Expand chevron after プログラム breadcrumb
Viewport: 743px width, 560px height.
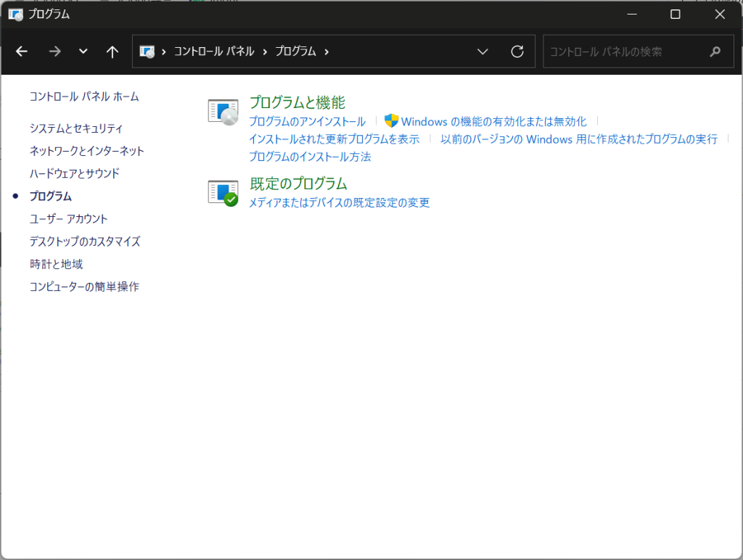[327, 52]
